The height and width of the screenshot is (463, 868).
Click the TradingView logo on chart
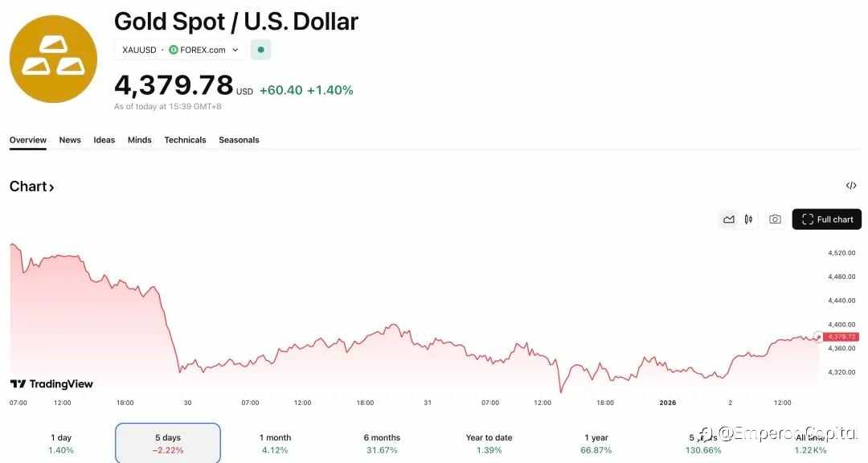point(51,384)
